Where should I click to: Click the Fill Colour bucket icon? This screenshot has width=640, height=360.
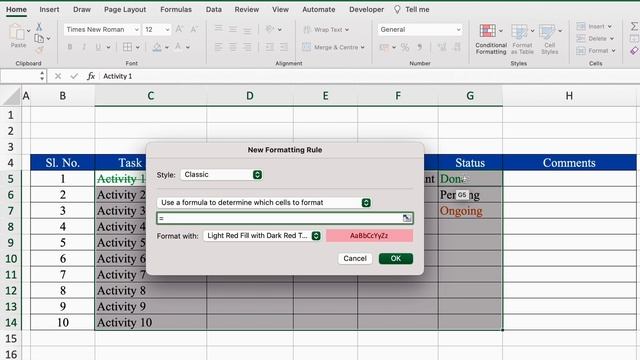157,47
